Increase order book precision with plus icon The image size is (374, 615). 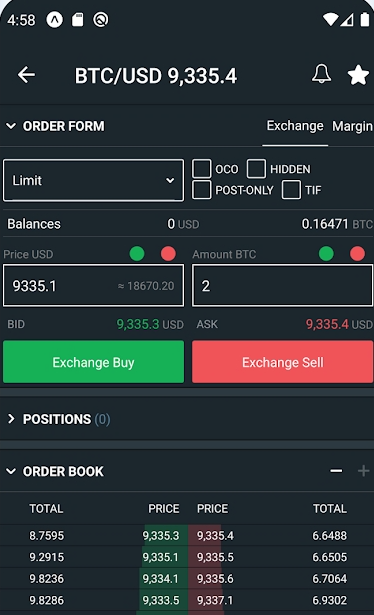[363, 471]
